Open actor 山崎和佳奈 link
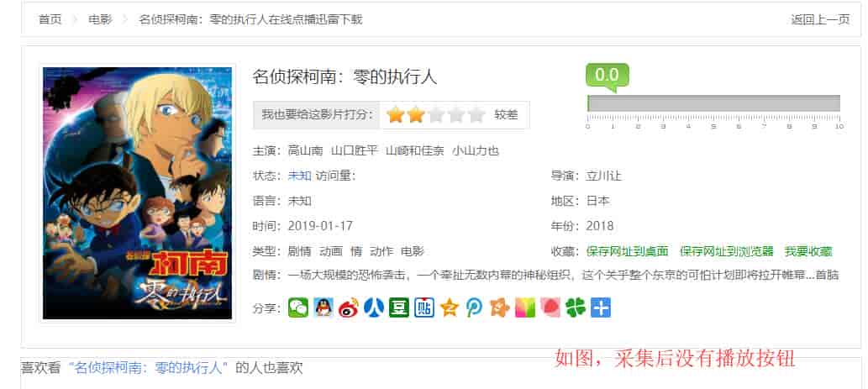The width and height of the screenshot is (868, 389). tap(414, 150)
